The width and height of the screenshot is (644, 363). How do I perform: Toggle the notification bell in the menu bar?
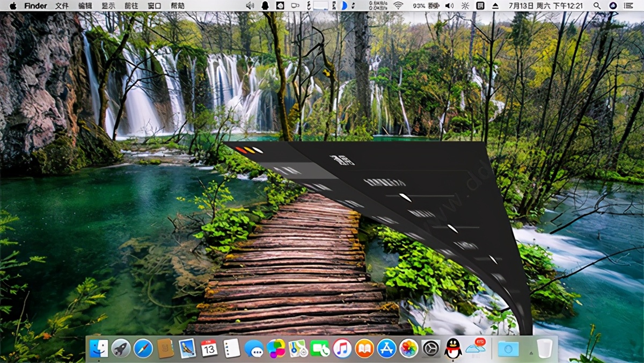point(265,6)
